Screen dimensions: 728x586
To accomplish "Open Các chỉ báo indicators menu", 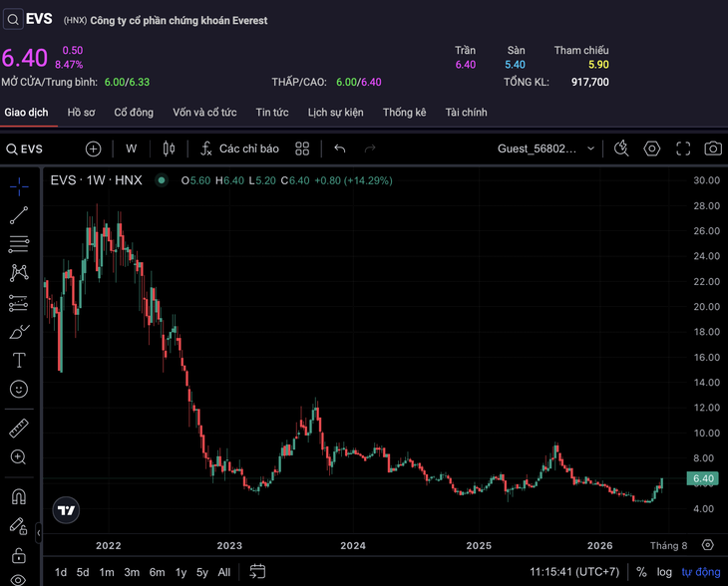I will coord(239,148).
